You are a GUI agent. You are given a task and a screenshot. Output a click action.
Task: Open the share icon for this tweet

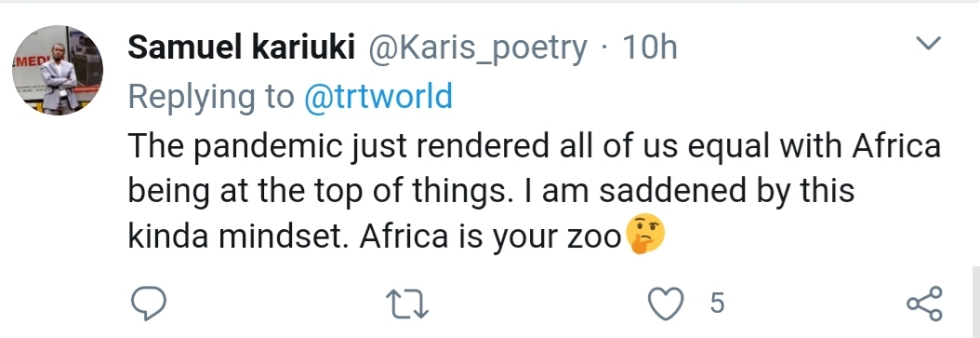coord(924,304)
